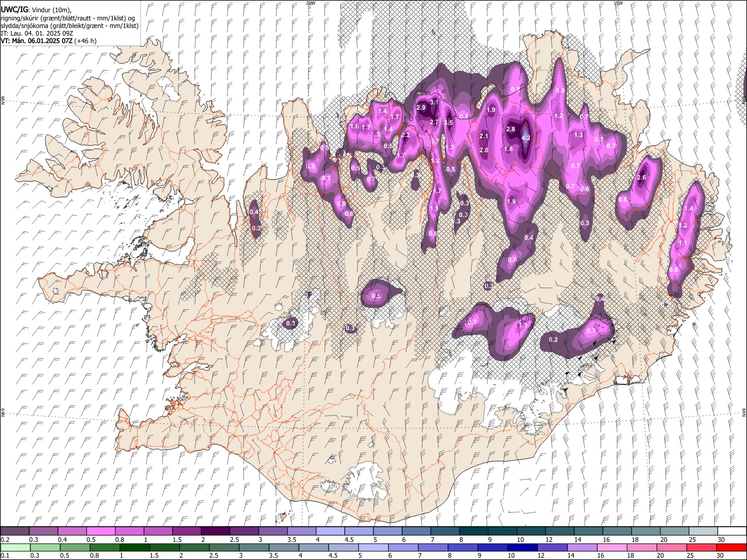This screenshot has width=747, height=560.
Task: Click the '2.6' precipitation value on the map
Action: click(x=641, y=178)
